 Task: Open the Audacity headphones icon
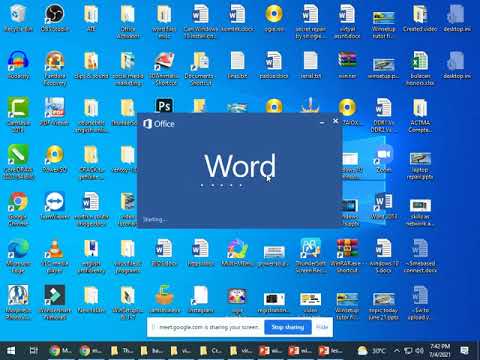point(18,65)
